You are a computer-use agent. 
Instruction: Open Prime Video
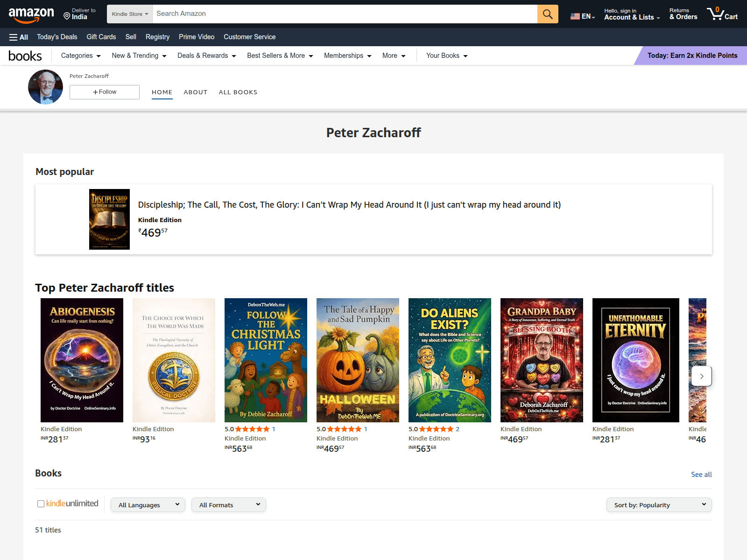(x=197, y=37)
